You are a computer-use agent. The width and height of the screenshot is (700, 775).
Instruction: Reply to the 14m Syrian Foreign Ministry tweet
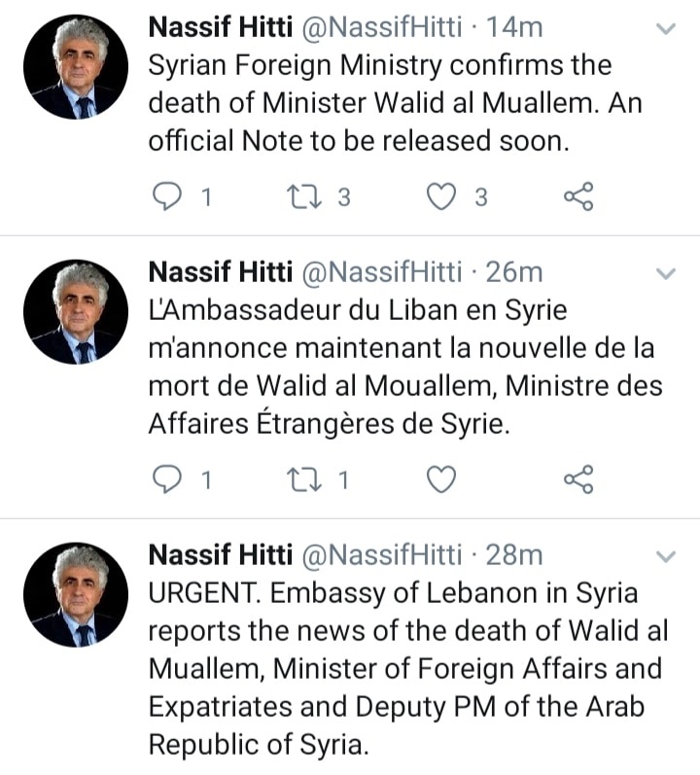tap(169, 197)
